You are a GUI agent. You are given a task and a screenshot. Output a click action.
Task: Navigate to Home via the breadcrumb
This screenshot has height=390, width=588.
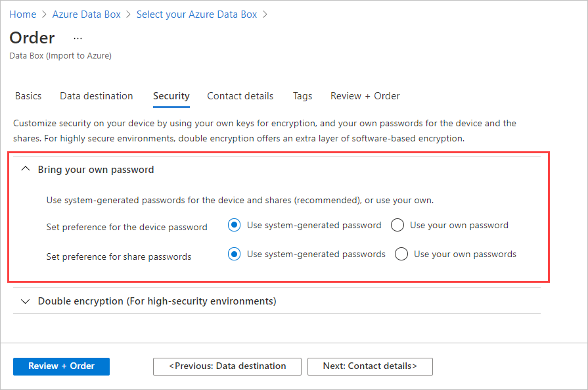tap(22, 14)
